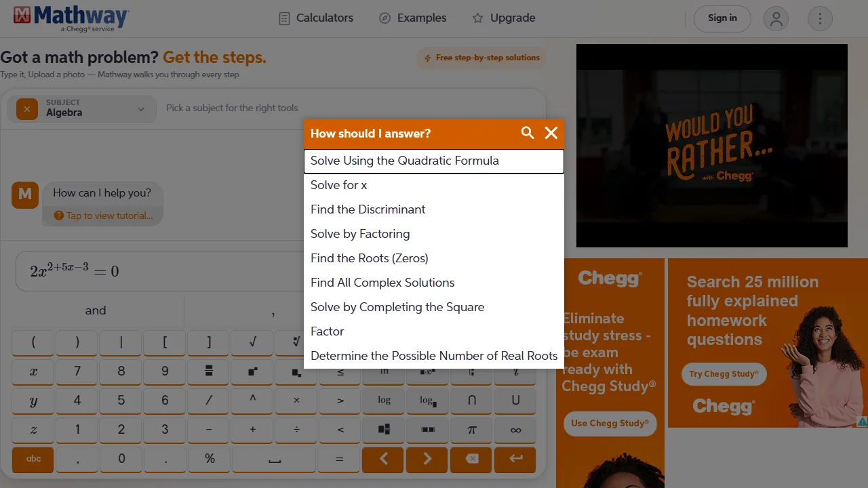Choose Solve for x option

pos(434,185)
